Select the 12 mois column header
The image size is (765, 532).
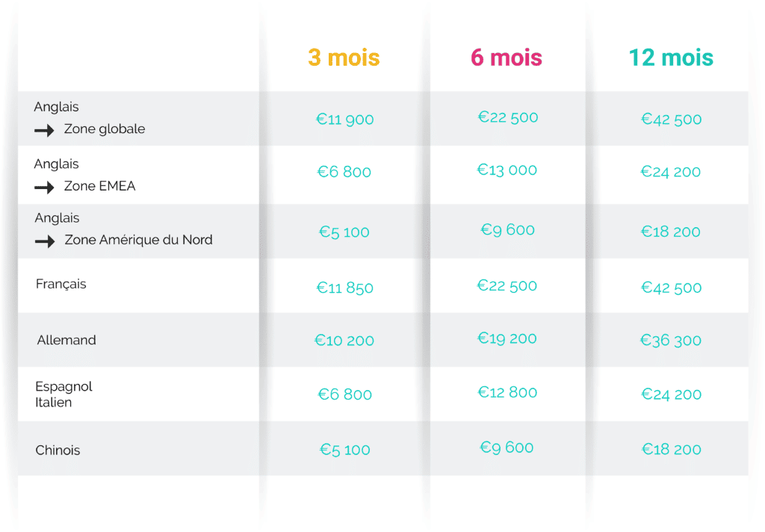point(672,58)
